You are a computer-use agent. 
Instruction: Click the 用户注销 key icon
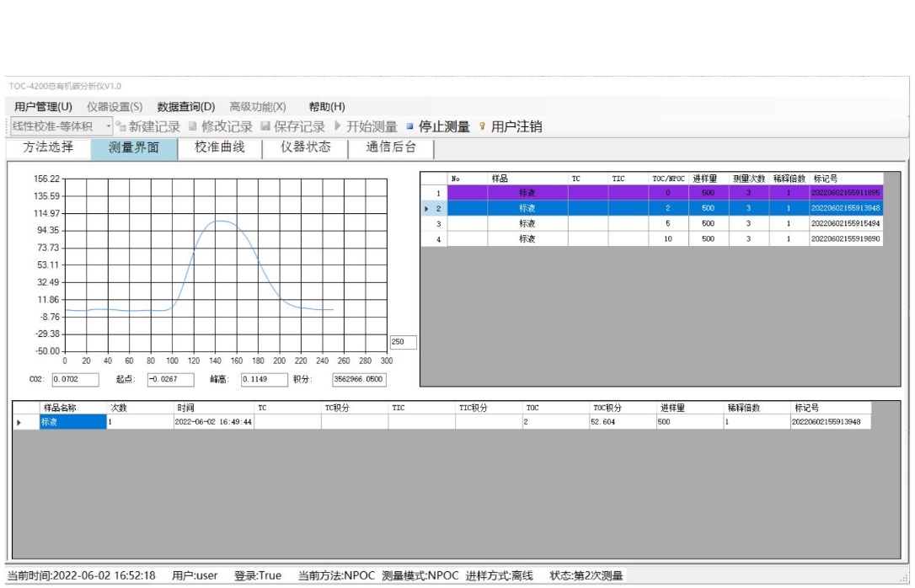[482, 126]
